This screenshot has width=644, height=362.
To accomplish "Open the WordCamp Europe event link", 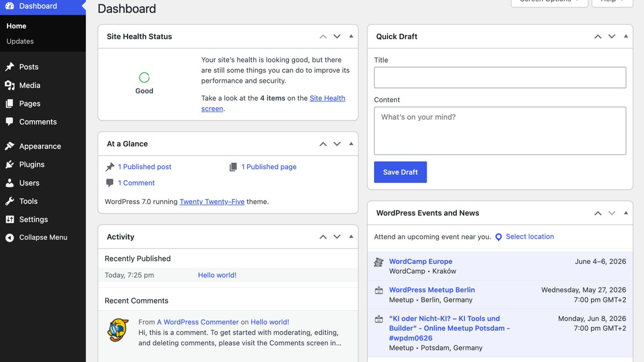I will pos(421,262).
